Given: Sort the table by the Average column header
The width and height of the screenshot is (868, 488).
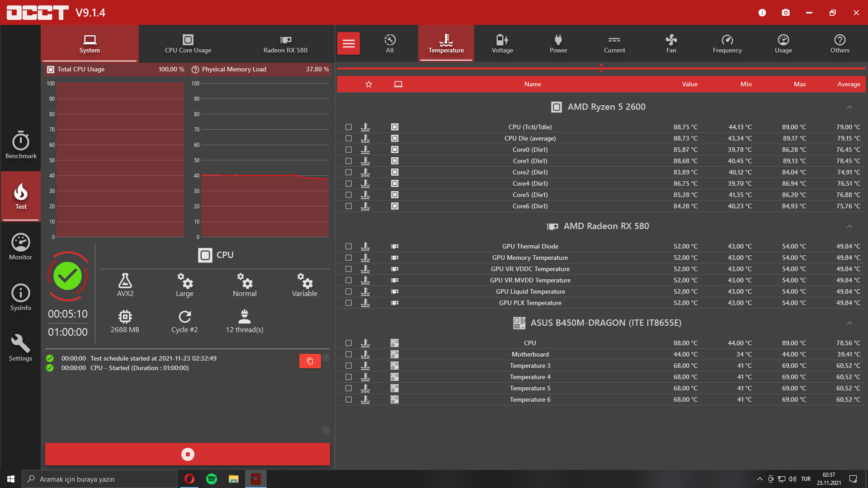Looking at the screenshot, I should pyautogui.click(x=849, y=84).
